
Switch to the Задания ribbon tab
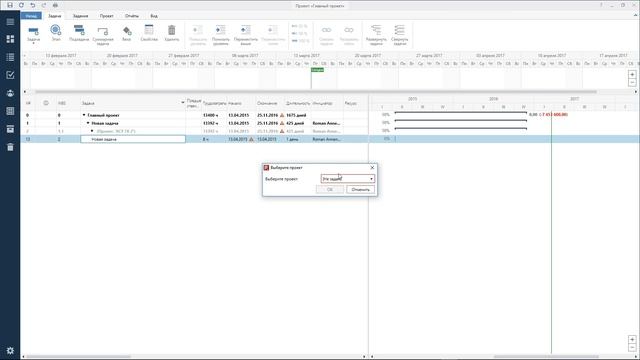(x=80, y=16)
